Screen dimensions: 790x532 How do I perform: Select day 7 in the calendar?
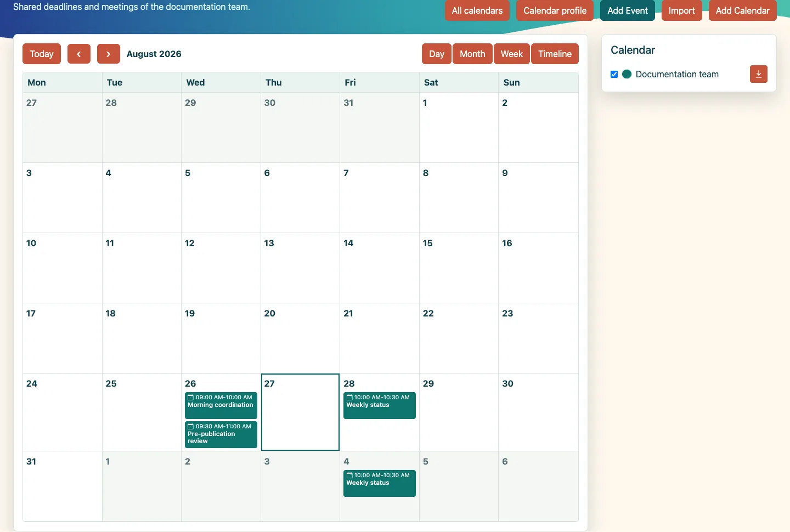(380, 197)
